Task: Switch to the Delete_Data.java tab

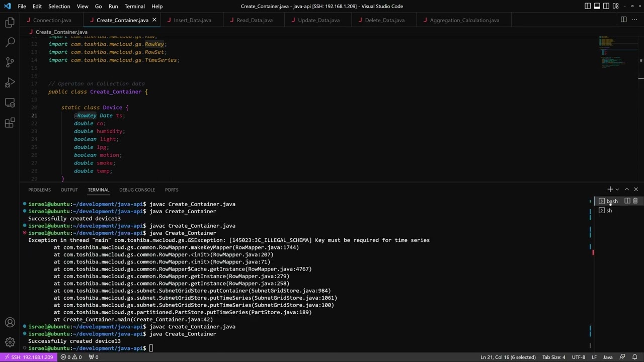Action: click(385, 20)
